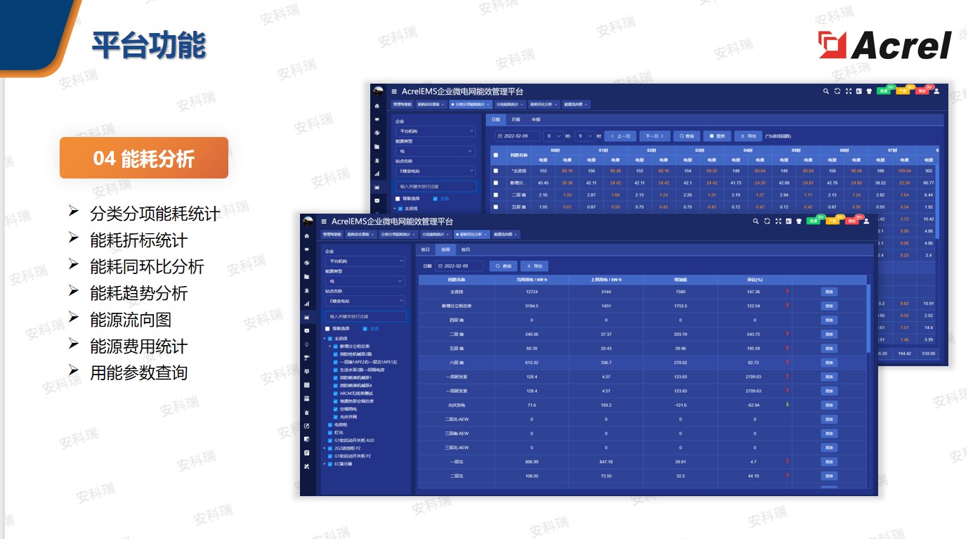Check the 主进线 row checkbox in the back table

pos(496,171)
